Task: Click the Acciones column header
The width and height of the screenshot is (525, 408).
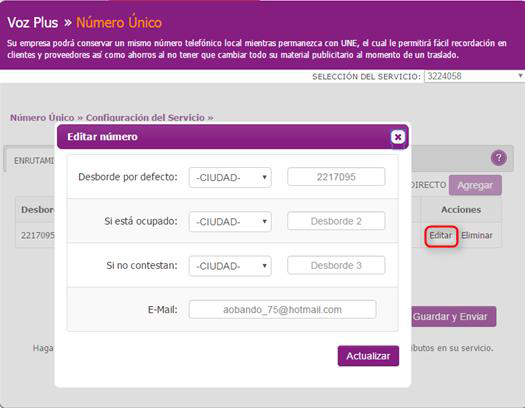Action: point(461,210)
